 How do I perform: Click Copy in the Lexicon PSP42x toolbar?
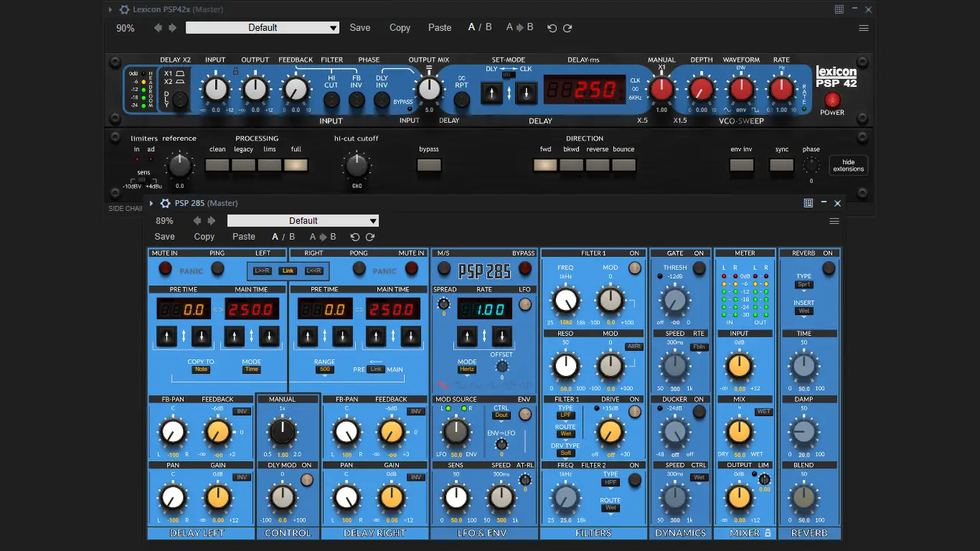point(400,28)
